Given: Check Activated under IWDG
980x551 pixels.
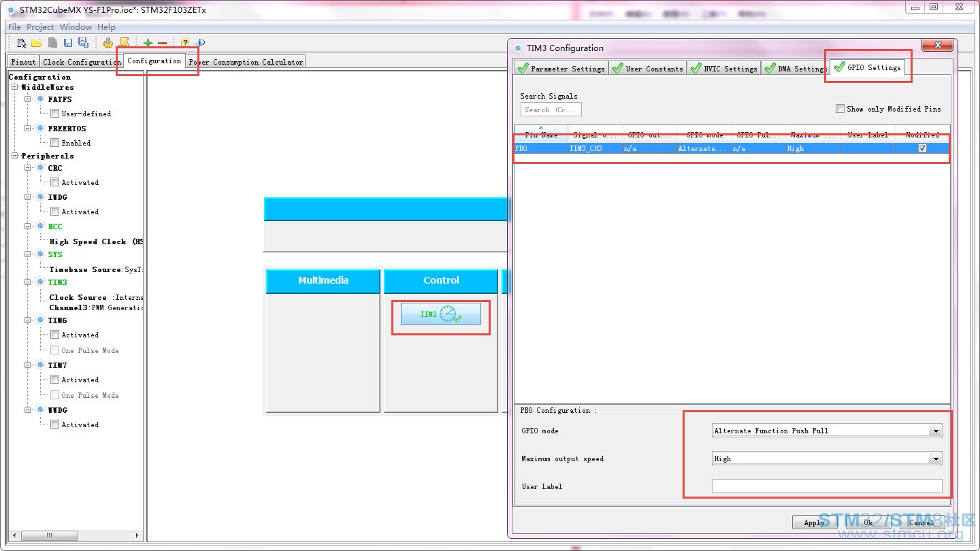Looking at the screenshot, I should click(54, 212).
